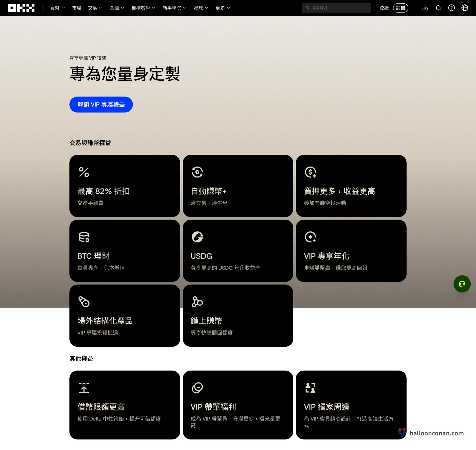This screenshot has height=450, width=476.
Task: Click the 場外結構化產品 card icon
Action: 84,302
